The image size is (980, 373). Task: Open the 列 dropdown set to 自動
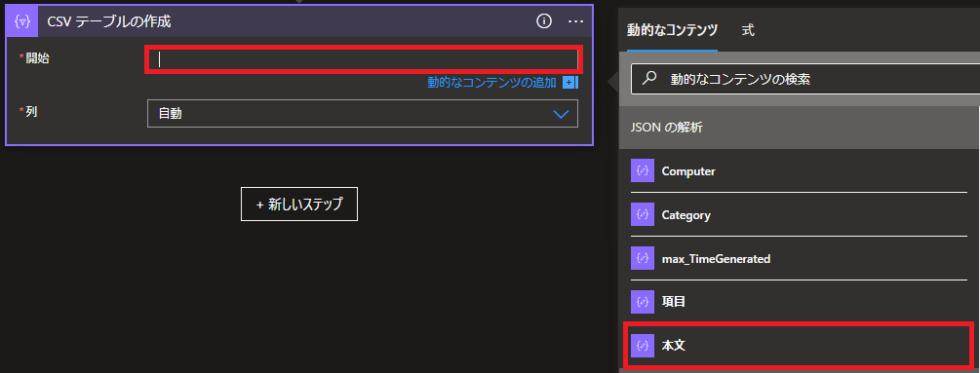pos(363,114)
